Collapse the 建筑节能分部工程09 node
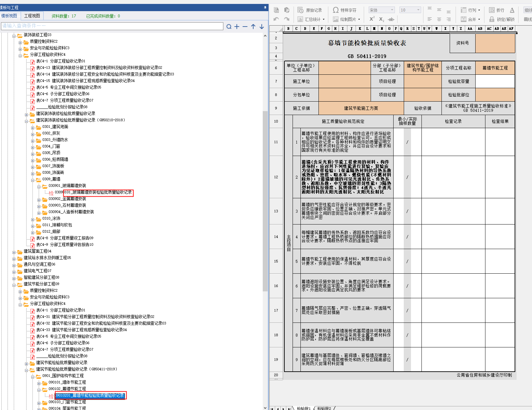Viewport: 532px width, 410px height. 14,285
